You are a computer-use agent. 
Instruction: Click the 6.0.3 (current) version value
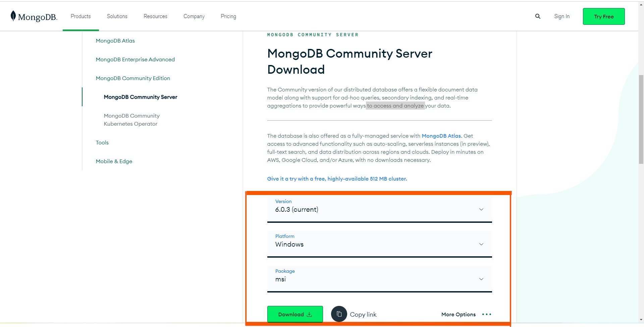click(x=297, y=209)
